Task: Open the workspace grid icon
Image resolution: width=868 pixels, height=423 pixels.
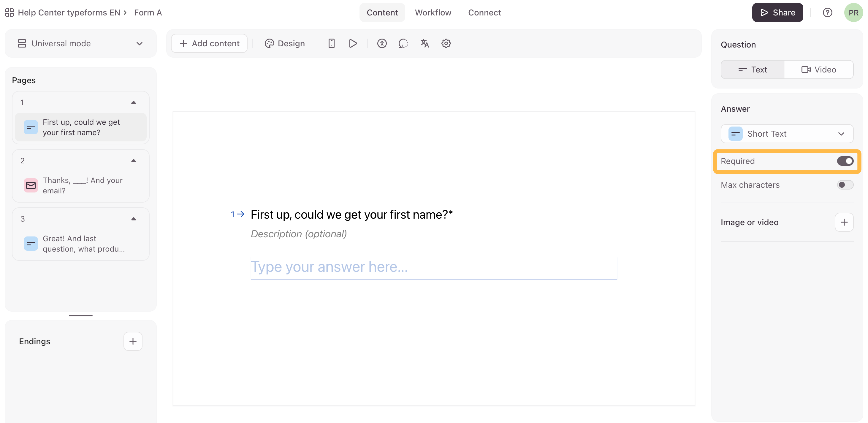Action: pyautogui.click(x=9, y=12)
